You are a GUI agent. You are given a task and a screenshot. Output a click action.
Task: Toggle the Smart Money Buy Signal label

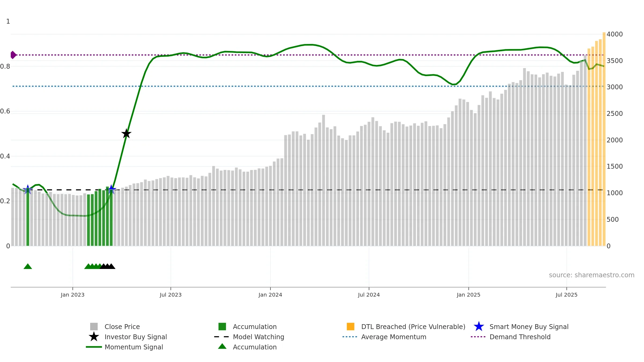coord(529,327)
